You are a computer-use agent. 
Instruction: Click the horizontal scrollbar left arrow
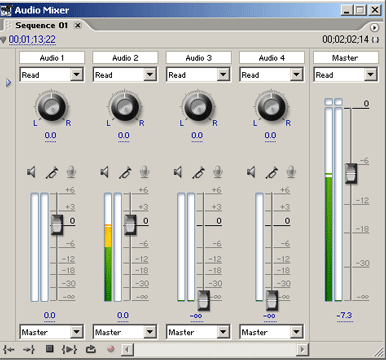coord(127,349)
